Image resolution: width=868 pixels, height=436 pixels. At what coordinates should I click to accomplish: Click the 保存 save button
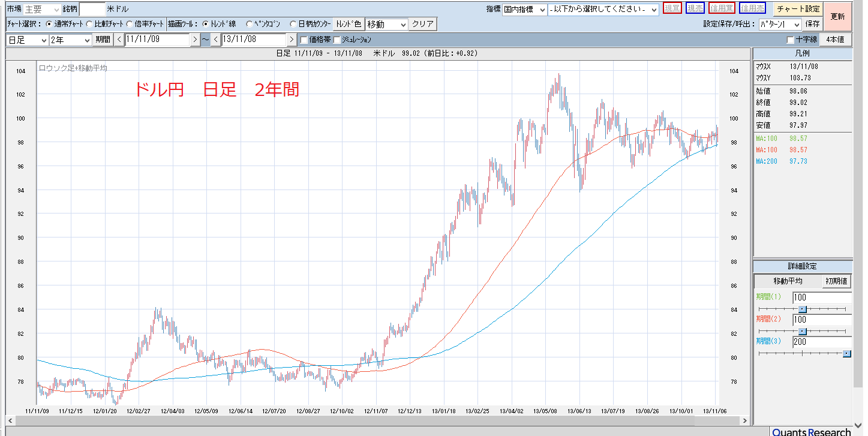click(813, 25)
